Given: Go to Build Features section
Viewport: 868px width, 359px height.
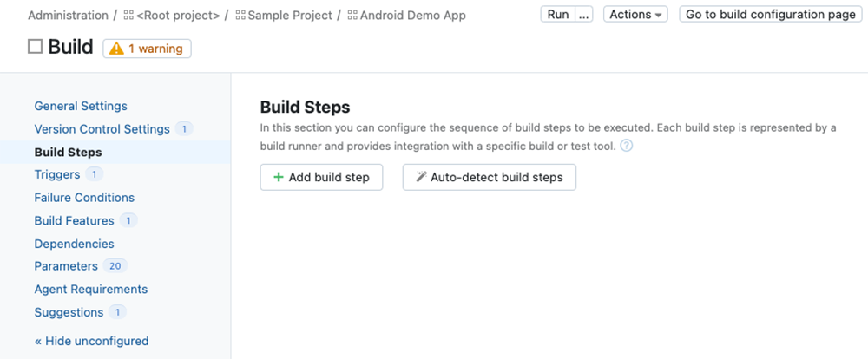Looking at the screenshot, I should (74, 220).
